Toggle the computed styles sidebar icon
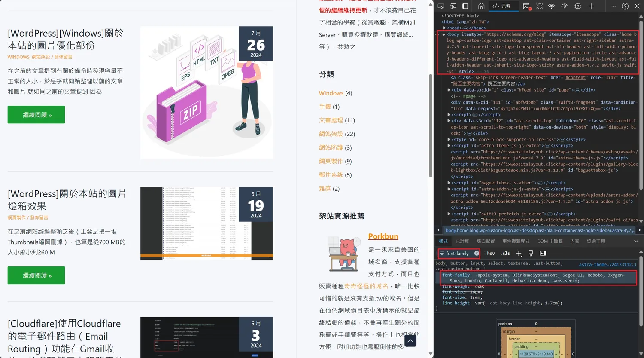Viewport: 644px width, 358px height. (x=542, y=253)
